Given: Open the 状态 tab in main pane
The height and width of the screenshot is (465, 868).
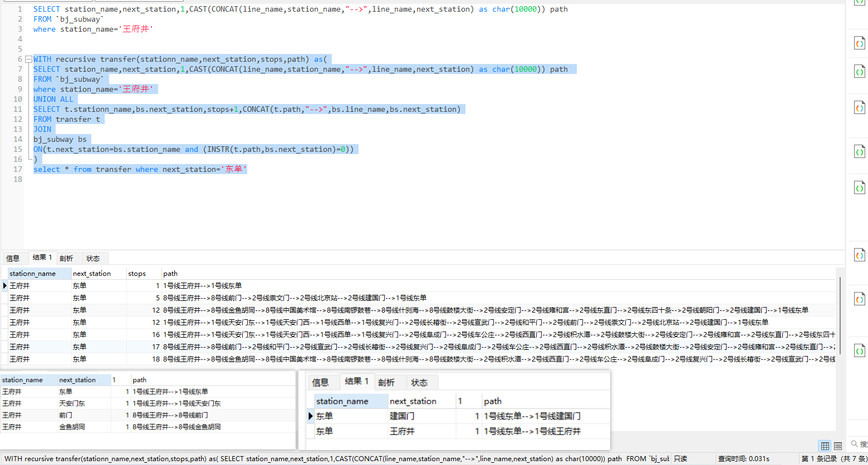Looking at the screenshot, I should [94, 258].
